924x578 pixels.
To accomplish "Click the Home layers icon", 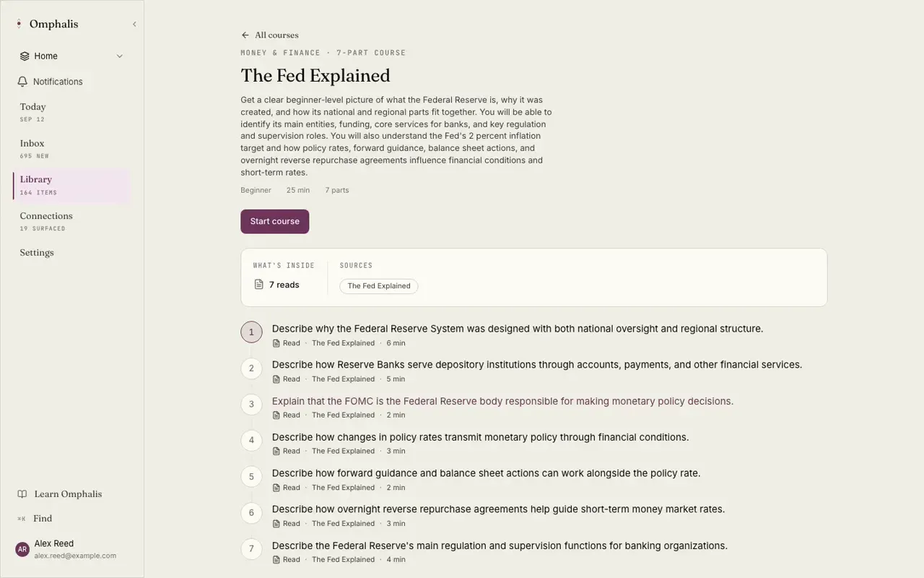I will point(25,56).
